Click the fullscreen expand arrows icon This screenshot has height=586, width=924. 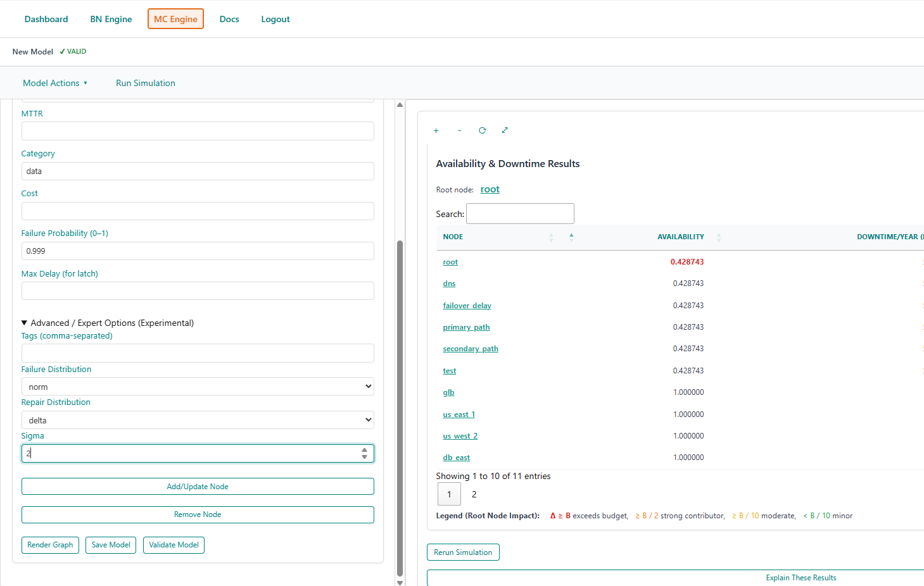coord(505,130)
